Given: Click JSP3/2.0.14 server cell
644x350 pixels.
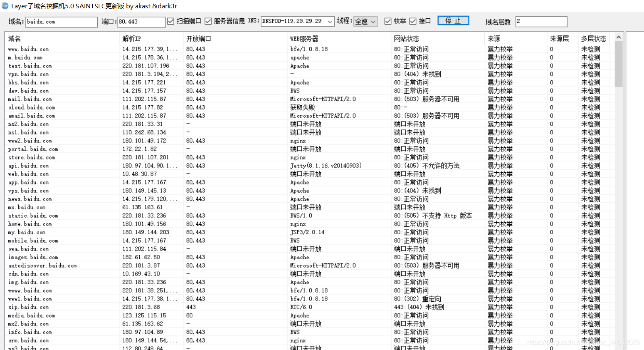Looking at the screenshot, I should [307, 232].
